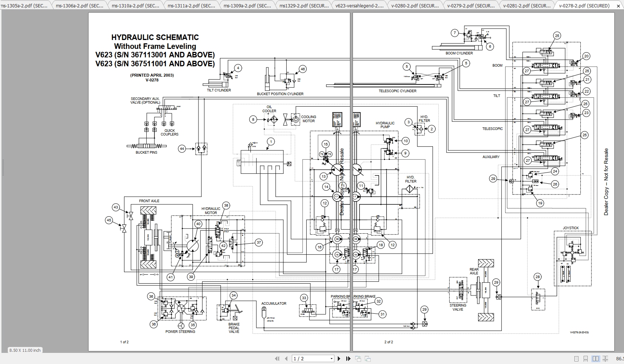Go to the first page of the document

point(277,358)
